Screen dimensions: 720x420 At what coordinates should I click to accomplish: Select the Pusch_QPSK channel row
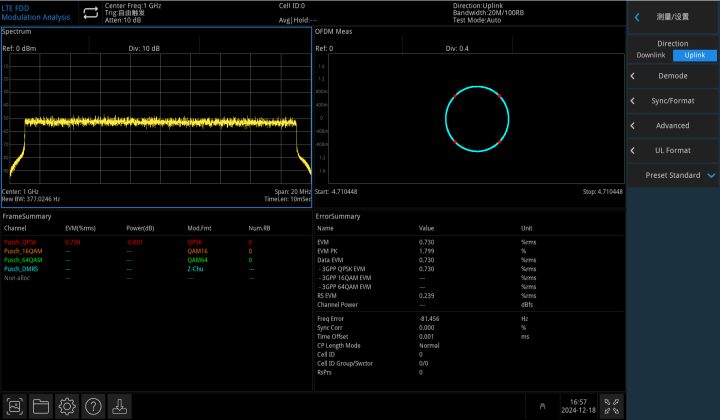(x=156, y=242)
